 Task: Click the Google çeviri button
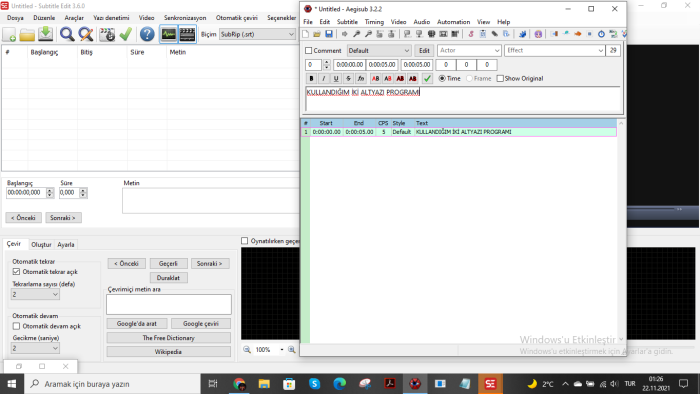click(x=200, y=323)
